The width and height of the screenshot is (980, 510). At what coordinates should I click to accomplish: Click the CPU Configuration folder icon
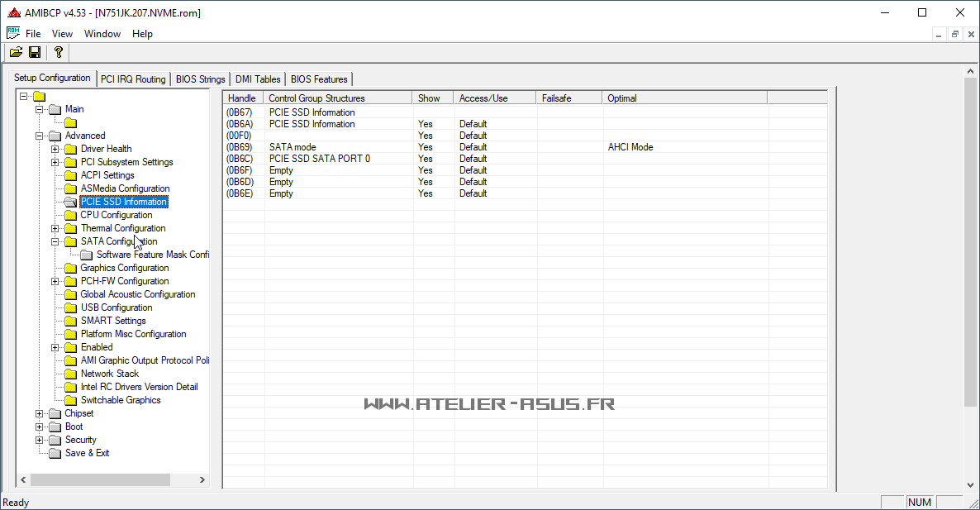pos(70,215)
